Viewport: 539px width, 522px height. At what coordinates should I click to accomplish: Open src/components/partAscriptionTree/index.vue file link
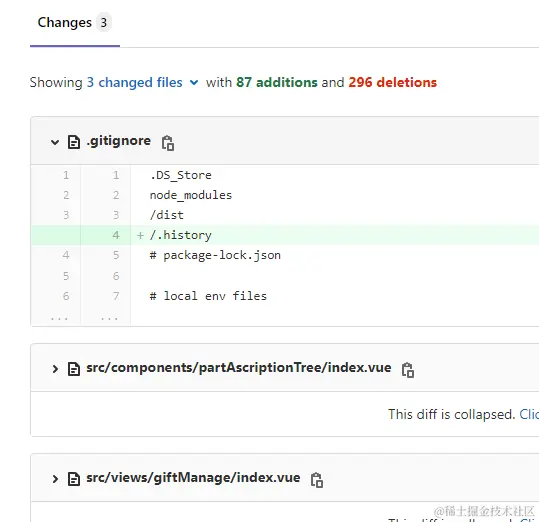pos(239,368)
